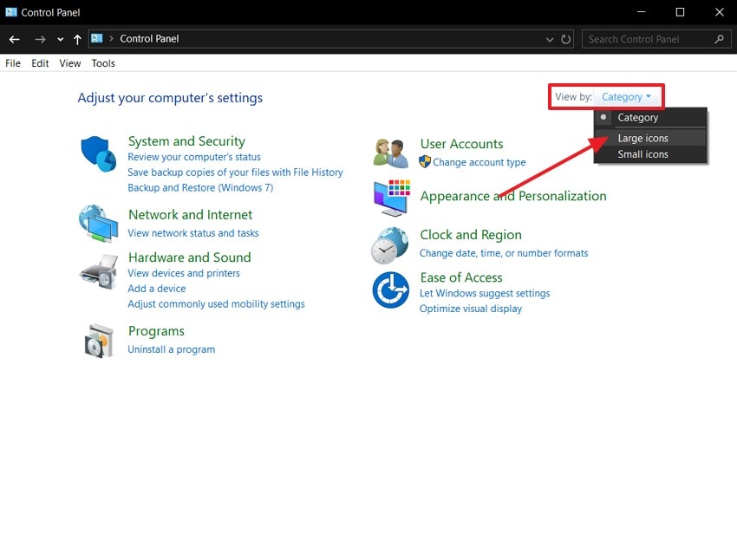Open Ease of Access category
This screenshot has width=737, height=560.
(461, 277)
